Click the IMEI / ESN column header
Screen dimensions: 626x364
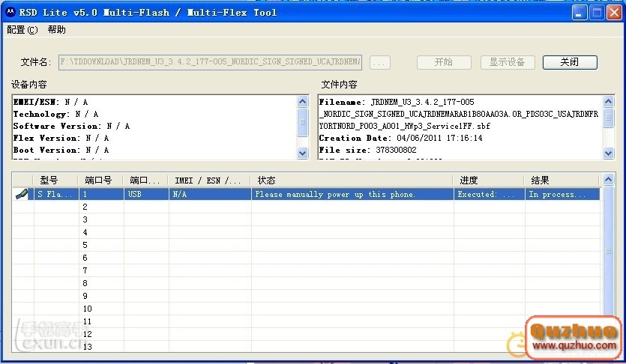(211, 181)
